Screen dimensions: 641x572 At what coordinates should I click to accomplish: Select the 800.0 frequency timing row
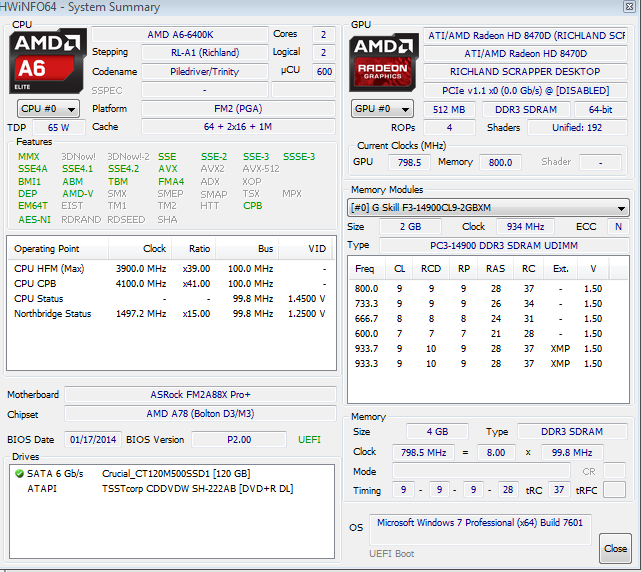tap(488, 289)
